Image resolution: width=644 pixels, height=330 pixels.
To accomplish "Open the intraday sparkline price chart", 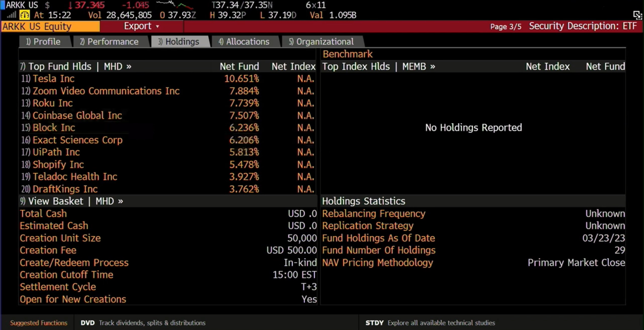I will pyautogui.click(x=175, y=5).
